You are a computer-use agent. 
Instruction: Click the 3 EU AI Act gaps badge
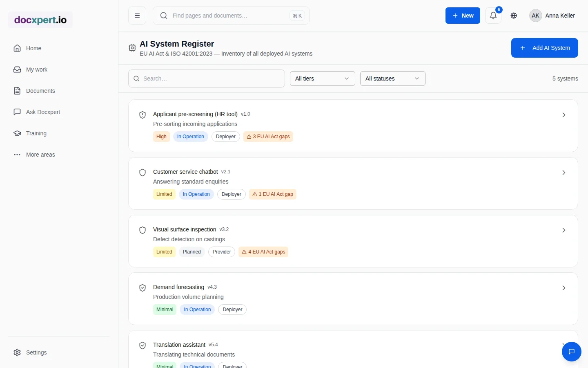268,137
